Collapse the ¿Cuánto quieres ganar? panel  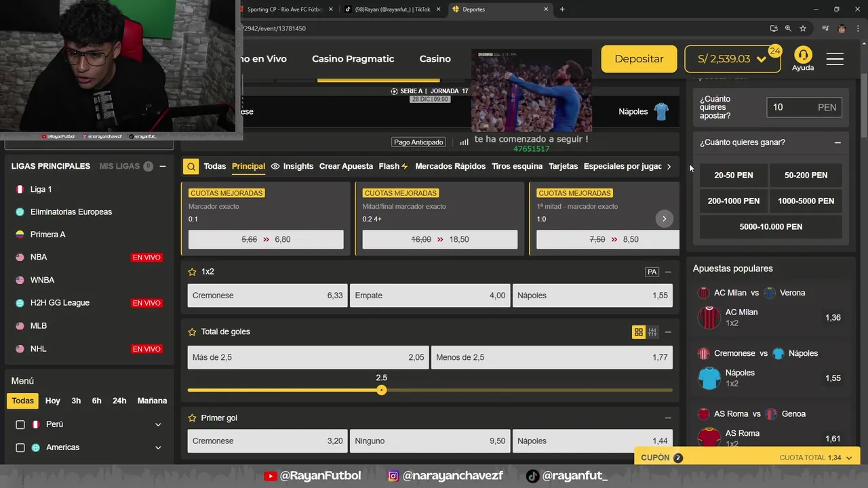[x=837, y=143]
